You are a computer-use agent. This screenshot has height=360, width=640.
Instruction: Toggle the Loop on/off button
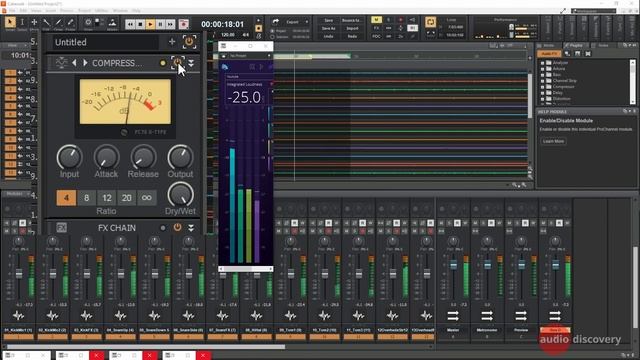(430, 22)
